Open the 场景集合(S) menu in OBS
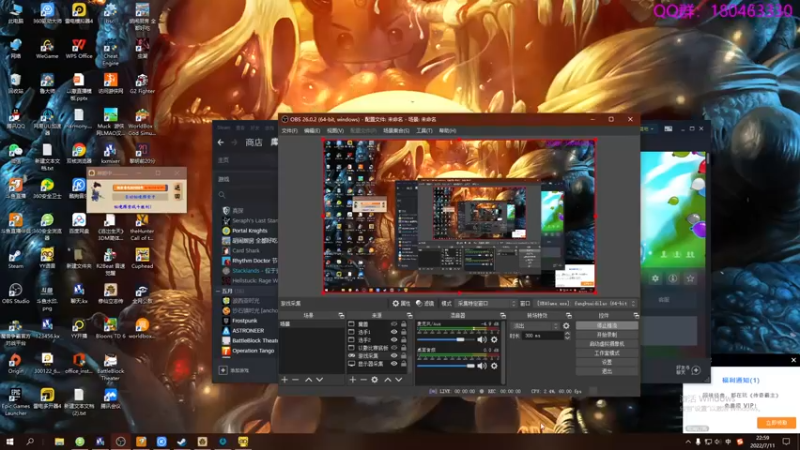 (396, 131)
